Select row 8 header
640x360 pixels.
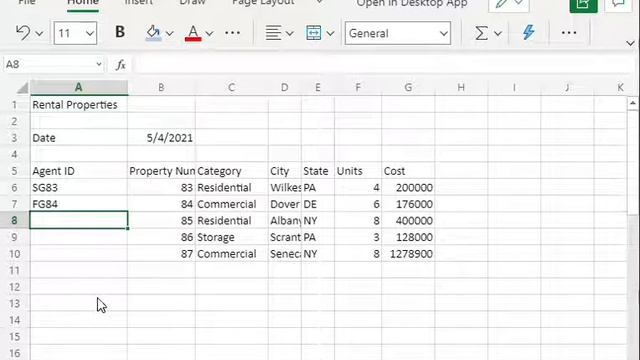pos(14,220)
